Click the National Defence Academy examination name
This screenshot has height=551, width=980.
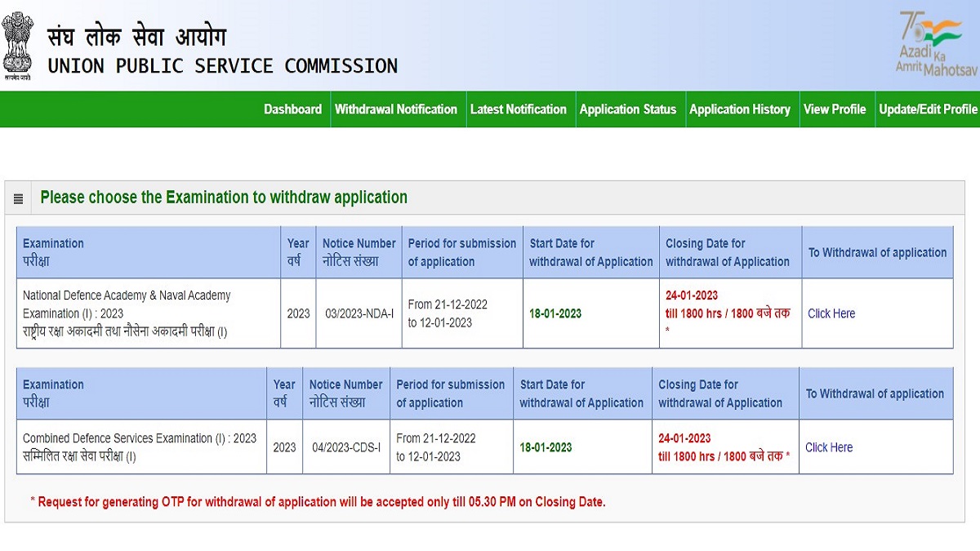click(127, 304)
